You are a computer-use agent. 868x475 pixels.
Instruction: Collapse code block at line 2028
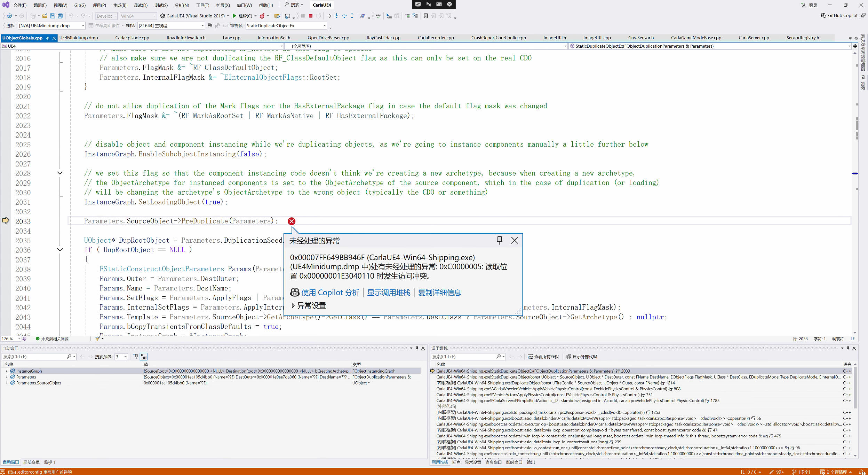click(x=60, y=173)
